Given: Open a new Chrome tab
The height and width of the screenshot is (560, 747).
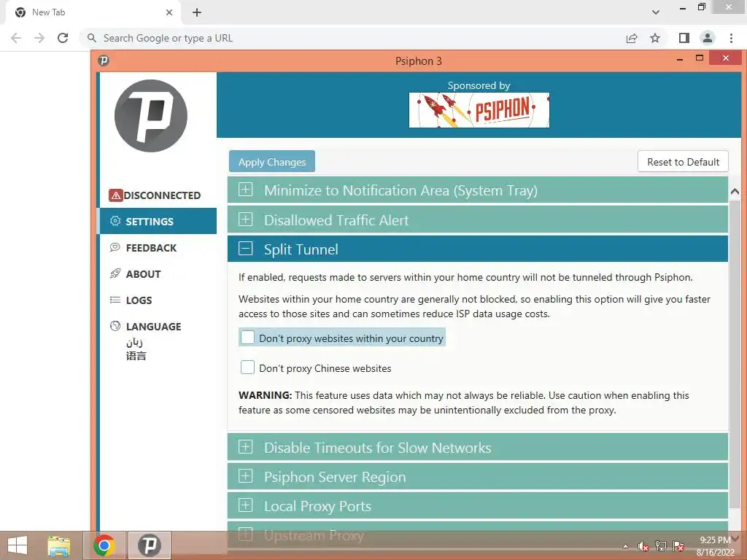Looking at the screenshot, I should (197, 12).
